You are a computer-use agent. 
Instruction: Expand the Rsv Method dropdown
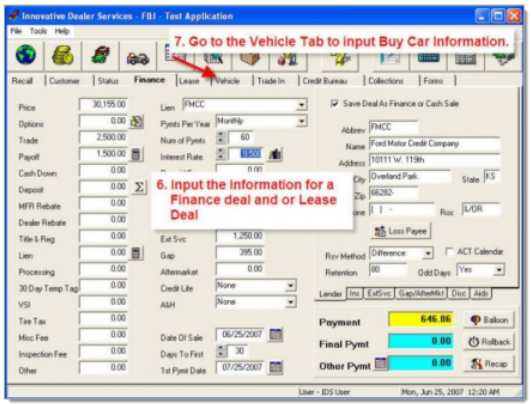coord(428,253)
